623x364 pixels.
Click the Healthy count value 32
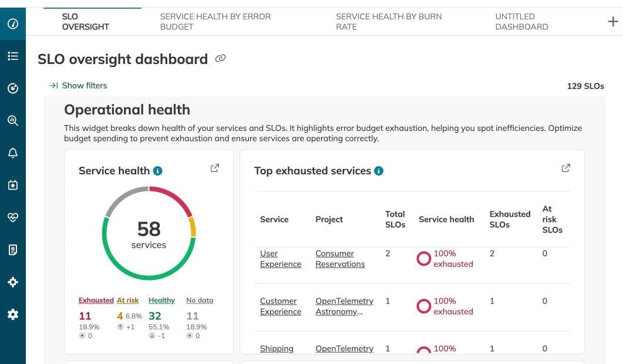coord(155,316)
